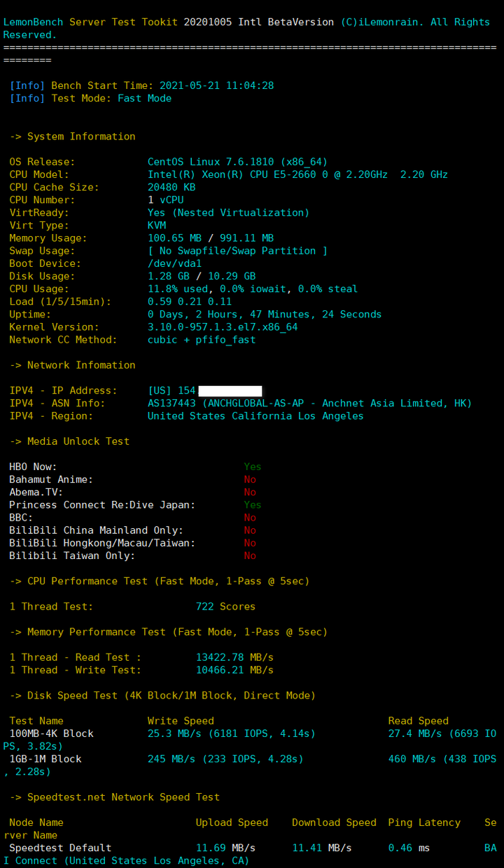Select the download speed '11.41 MB/s'
The height and width of the screenshot is (868, 504).
[322, 848]
